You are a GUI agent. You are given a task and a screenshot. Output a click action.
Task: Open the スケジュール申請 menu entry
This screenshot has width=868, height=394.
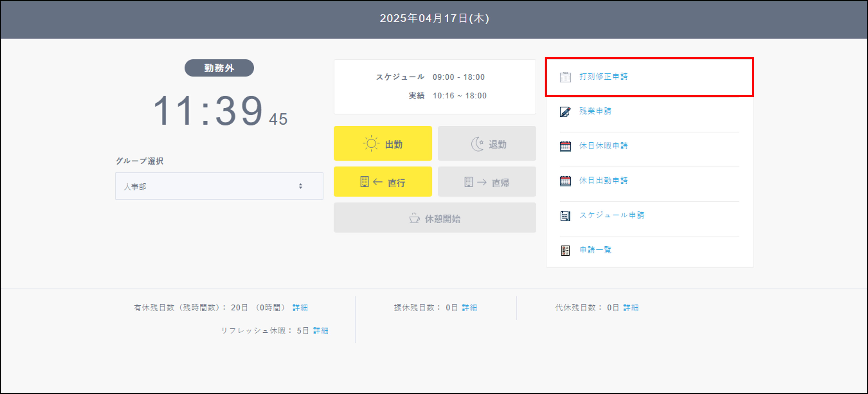coord(612,215)
